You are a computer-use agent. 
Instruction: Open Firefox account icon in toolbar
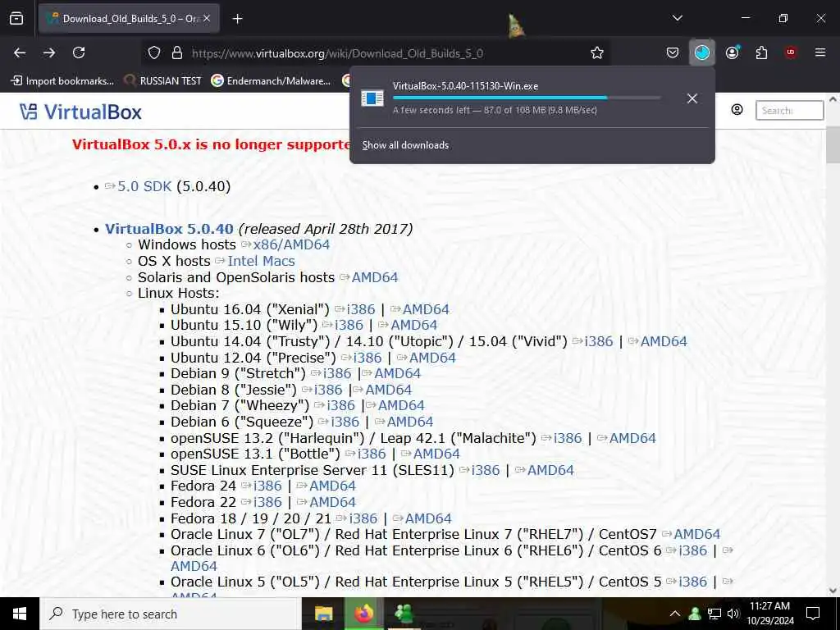(732, 52)
